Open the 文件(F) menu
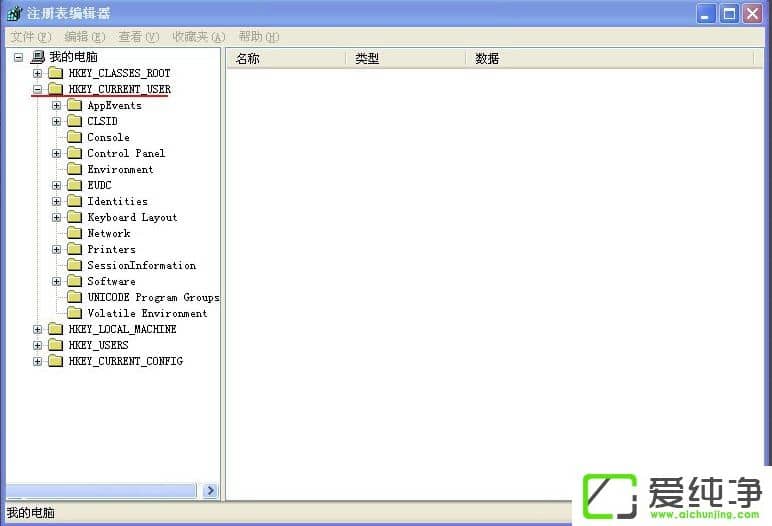 click(x=31, y=37)
